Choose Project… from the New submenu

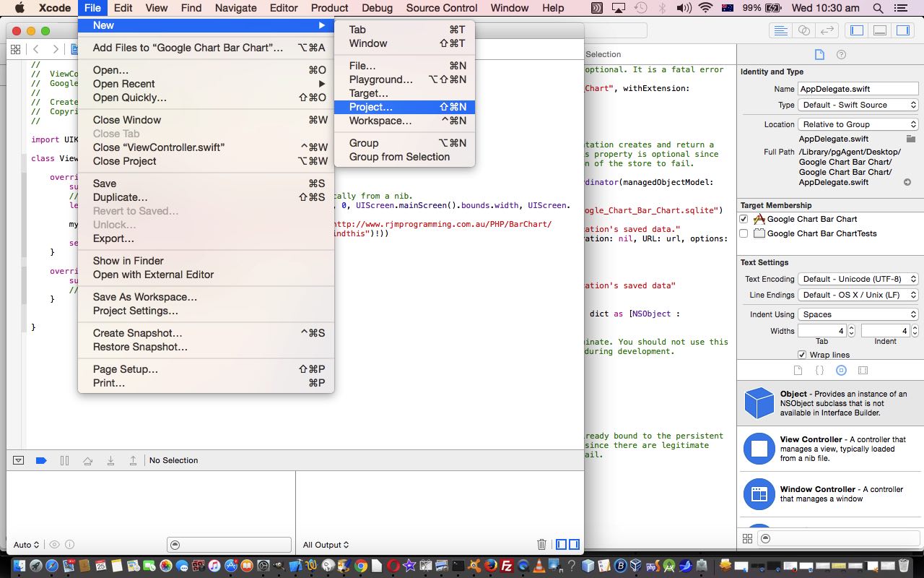point(404,107)
